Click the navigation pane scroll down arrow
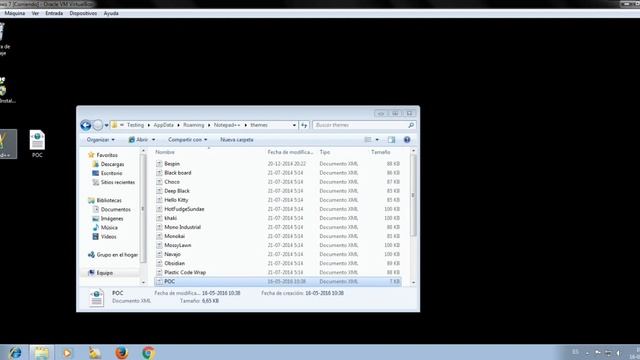Screen dimensions: 640x360 pos(143,282)
